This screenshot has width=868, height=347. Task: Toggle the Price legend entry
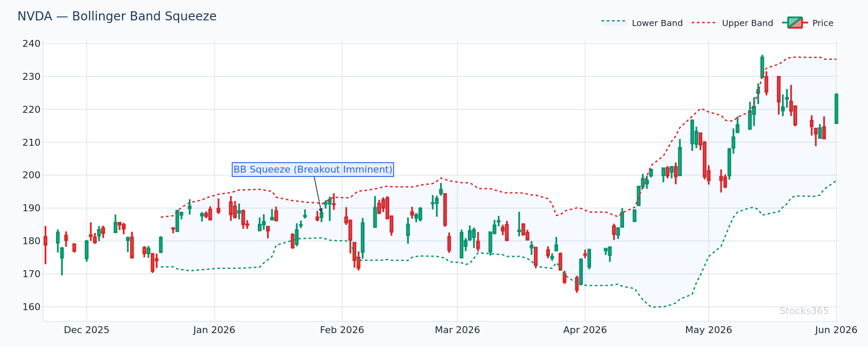tap(808, 23)
